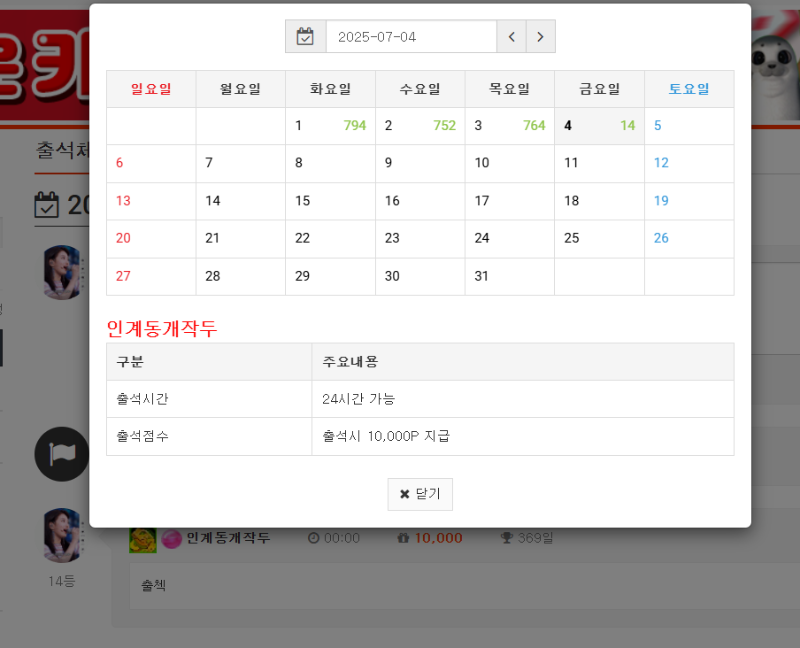The width and height of the screenshot is (800, 648).
Task: Select Sunday July 27 in calendar
Action: pyautogui.click(x=151, y=277)
